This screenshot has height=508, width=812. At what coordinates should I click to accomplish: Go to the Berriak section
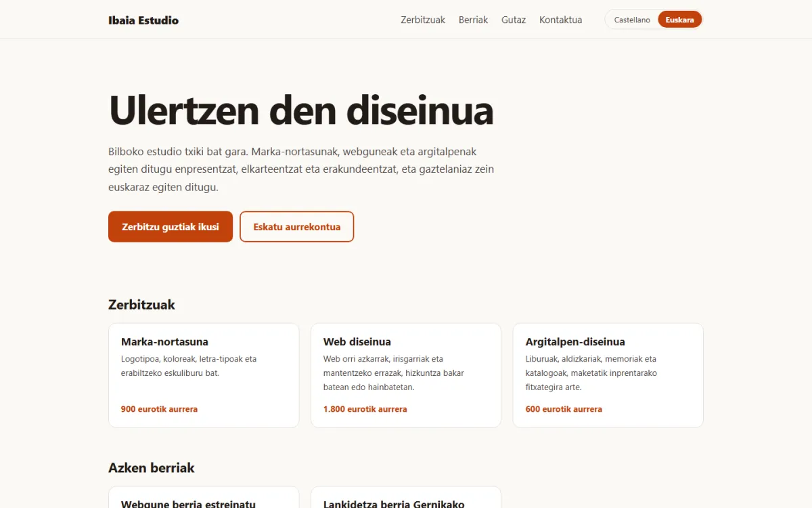coord(473,20)
